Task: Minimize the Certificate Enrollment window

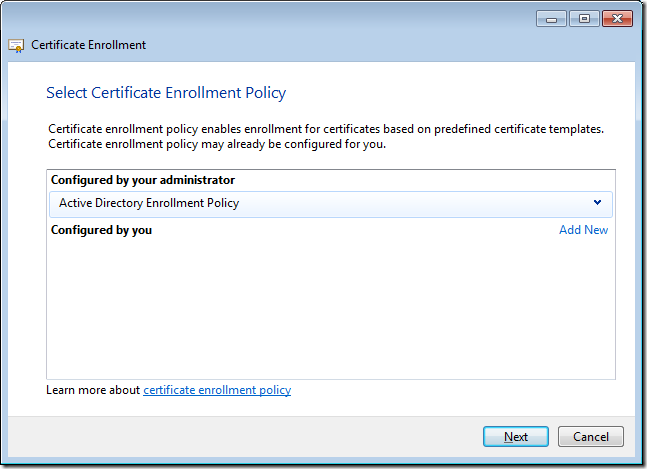Action: (551, 19)
